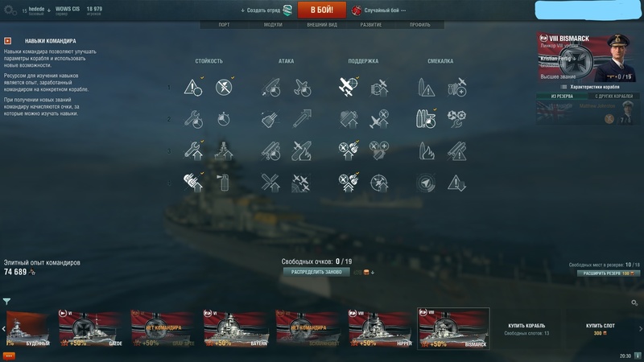
Task: Switch to the МОДУЛИ tab
Action: click(x=273, y=25)
